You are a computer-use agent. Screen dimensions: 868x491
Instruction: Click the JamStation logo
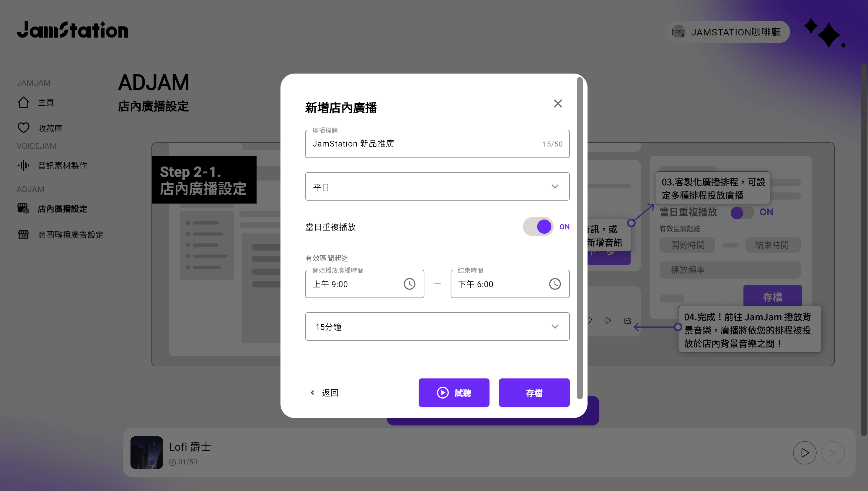(x=72, y=30)
